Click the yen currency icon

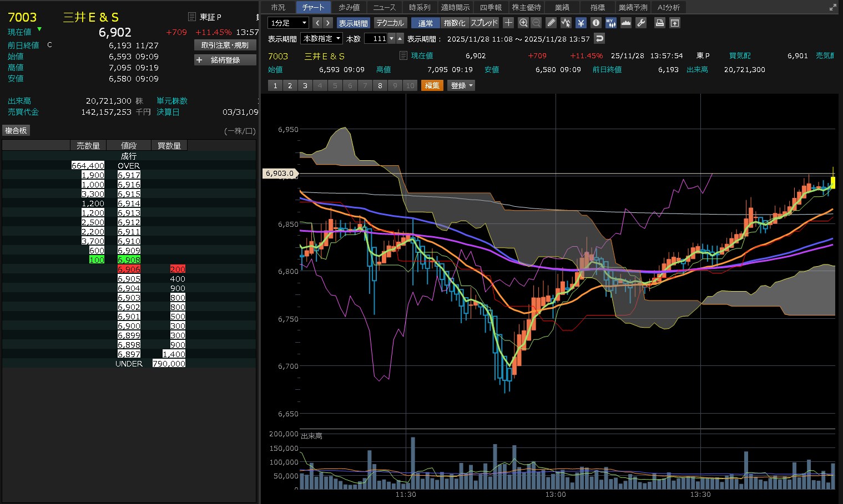(x=581, y=23)
